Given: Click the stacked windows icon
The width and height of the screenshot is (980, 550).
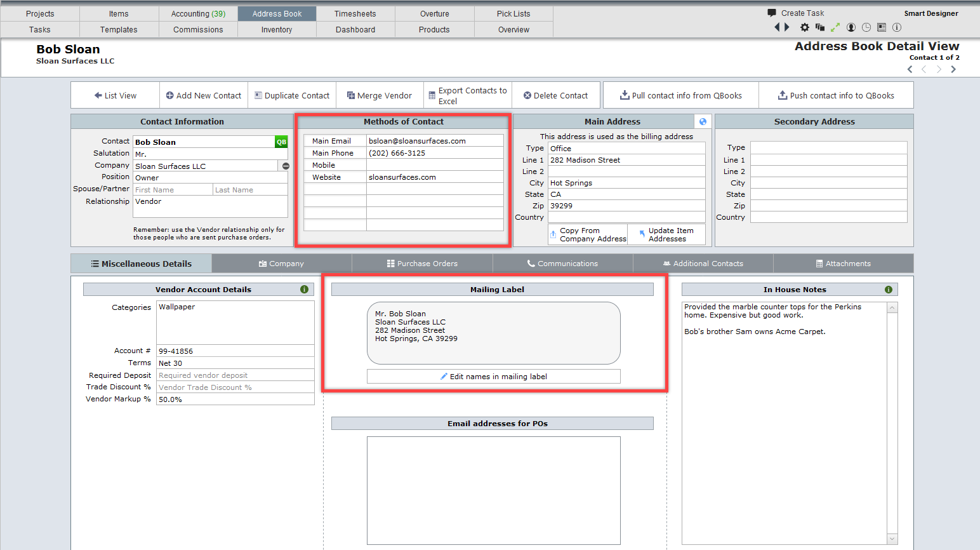Looking at the screenshot, I should point(820,27).
